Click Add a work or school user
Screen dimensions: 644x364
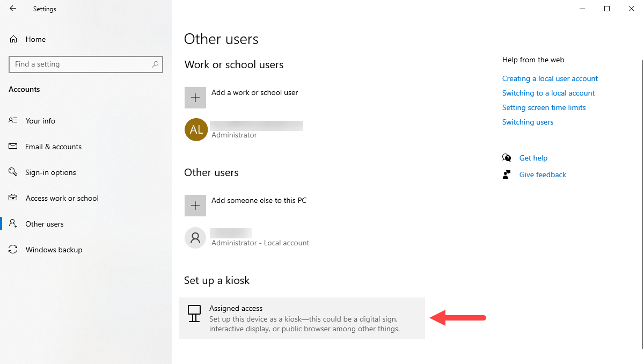254,92
